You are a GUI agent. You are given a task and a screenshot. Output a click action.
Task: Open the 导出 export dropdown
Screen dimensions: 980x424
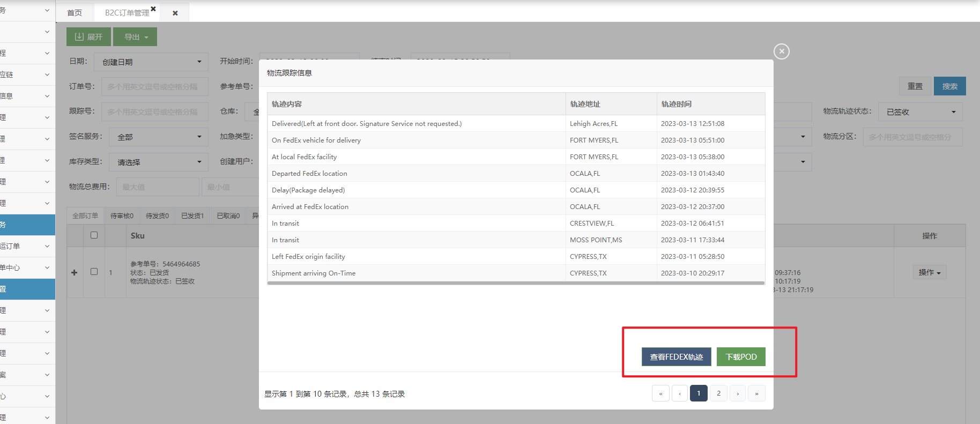[x=135, y=36]
